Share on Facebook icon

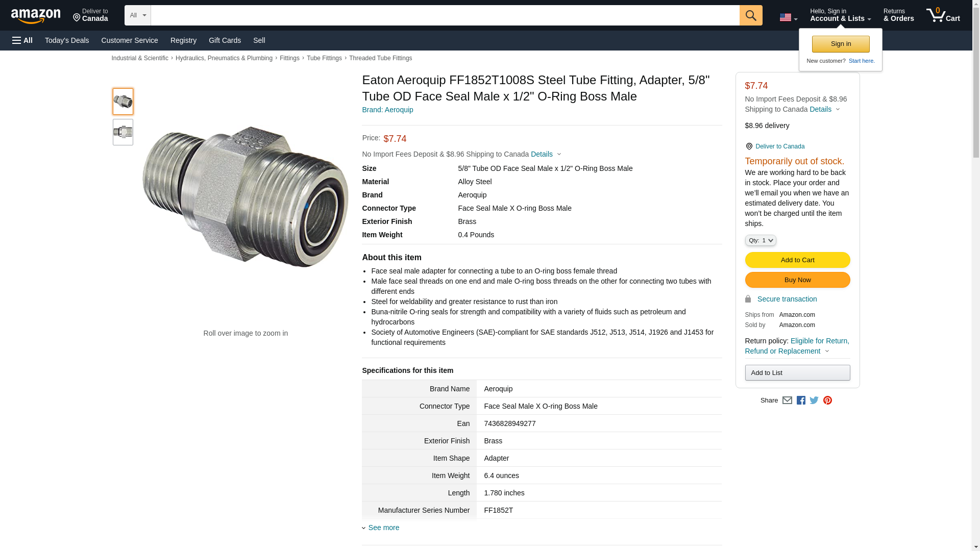point(801,400)
